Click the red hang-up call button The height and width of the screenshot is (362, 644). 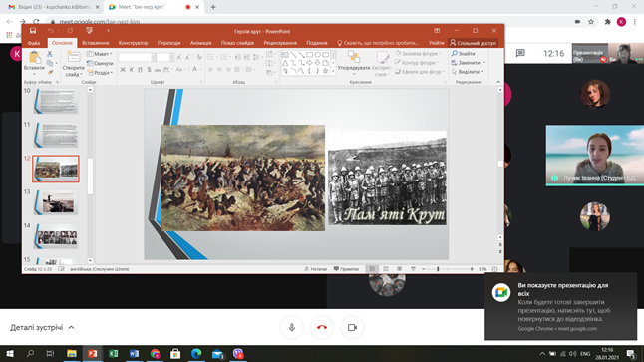322,327
